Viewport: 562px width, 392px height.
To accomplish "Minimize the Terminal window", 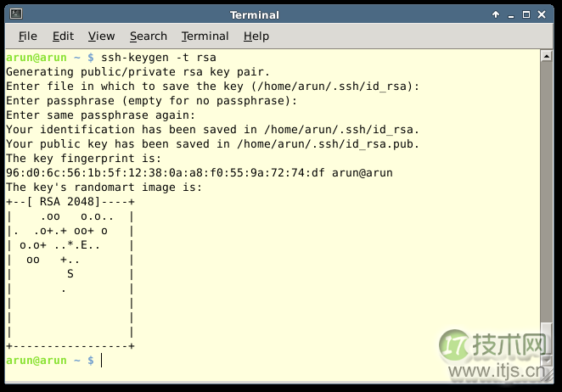I will pyautogui.click(x=512, y=15).
